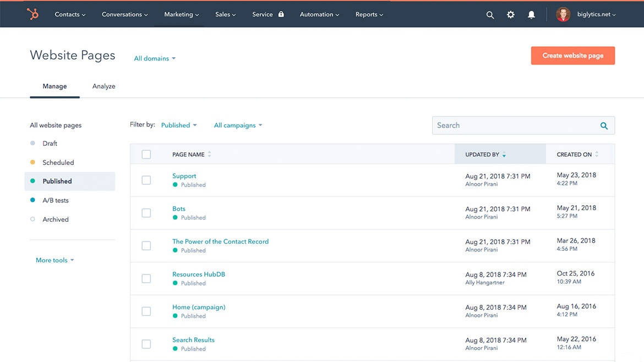Open the Marketing menu

click(x=181, y=14)
